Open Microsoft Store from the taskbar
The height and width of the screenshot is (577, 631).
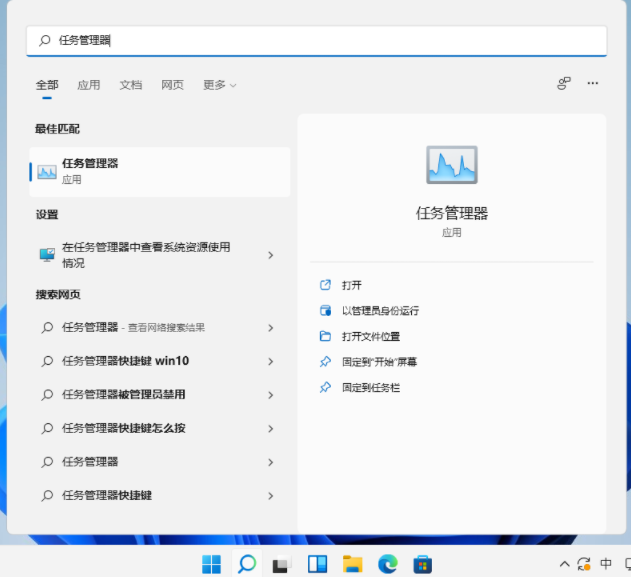(x=422, y=563)
